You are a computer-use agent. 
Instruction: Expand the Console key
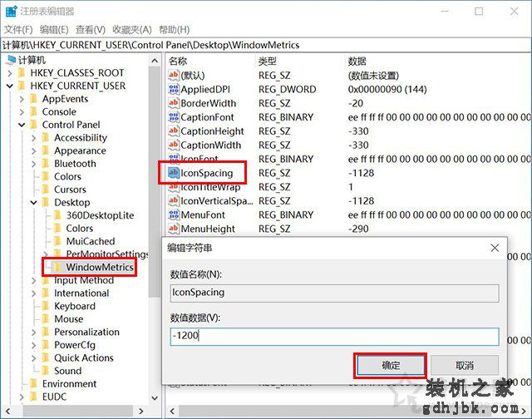(x=22, y=112)
